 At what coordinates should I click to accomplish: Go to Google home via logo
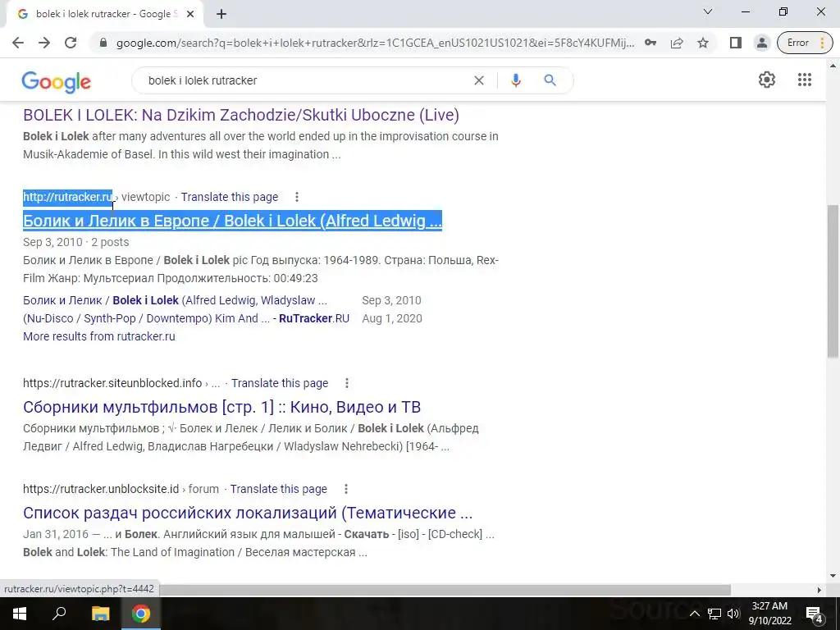click(x=57, y=81)
